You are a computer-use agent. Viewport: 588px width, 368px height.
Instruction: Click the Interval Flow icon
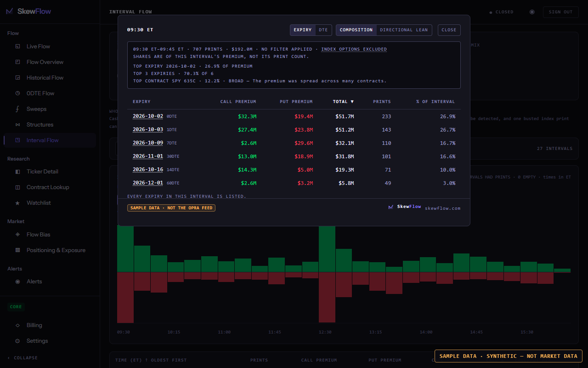click(17, 140)
